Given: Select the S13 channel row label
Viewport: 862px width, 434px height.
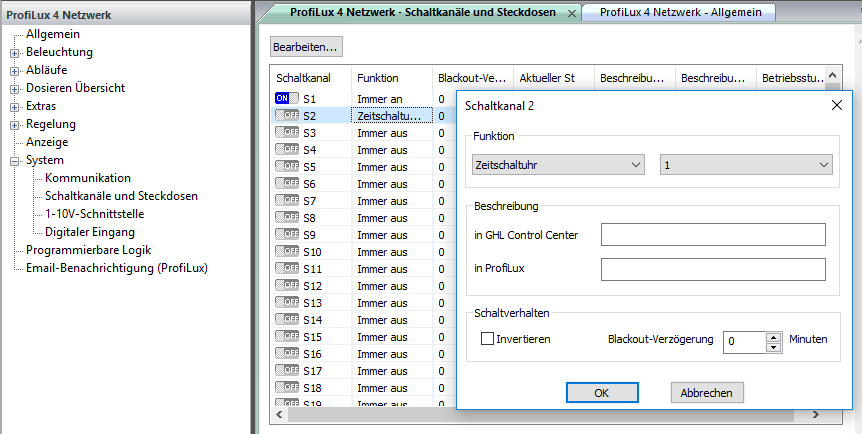Looking at the screenshot, I should coord(312,303).
